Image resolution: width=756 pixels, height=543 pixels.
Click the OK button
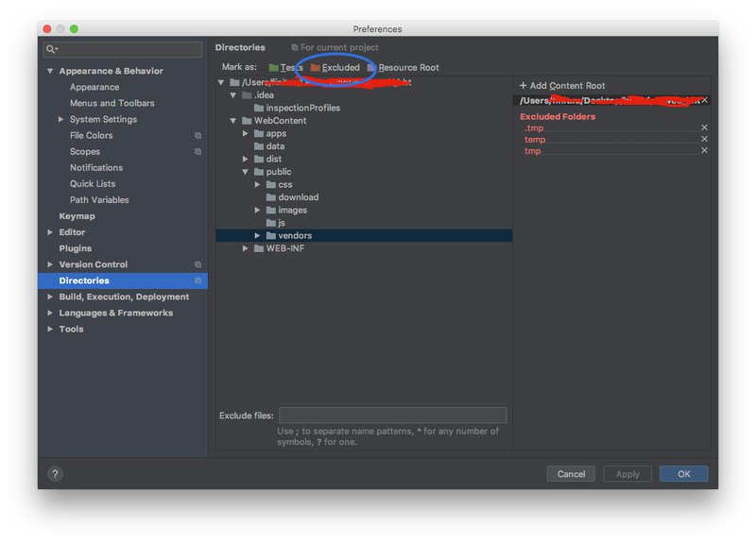point(683,474)
